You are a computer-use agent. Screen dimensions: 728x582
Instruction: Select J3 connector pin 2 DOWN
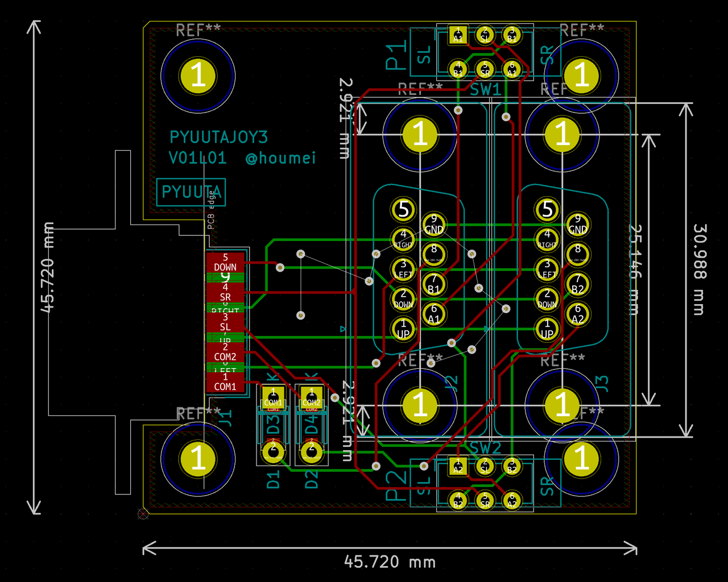pyautogui.click(x=547, y=298)
